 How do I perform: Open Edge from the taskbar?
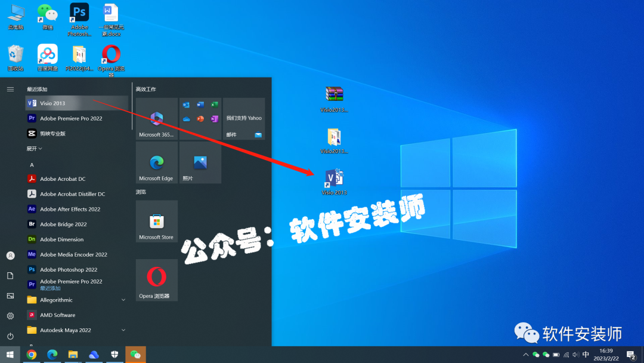pos(52,355)
